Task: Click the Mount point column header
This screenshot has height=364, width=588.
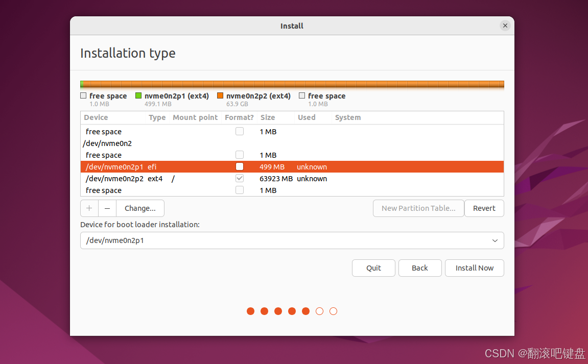Action: click(195, 117)
